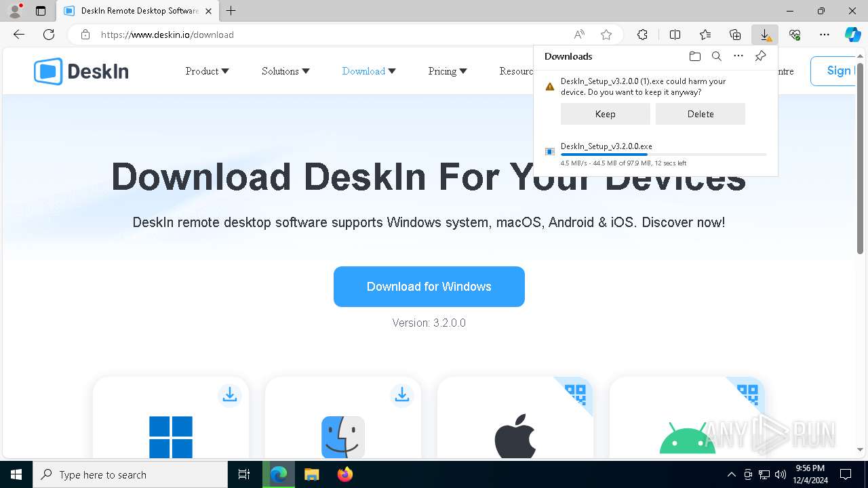Screen dimensions: 868x488
Task: Toggle the Downloads toolbar button
Action: 765,35
